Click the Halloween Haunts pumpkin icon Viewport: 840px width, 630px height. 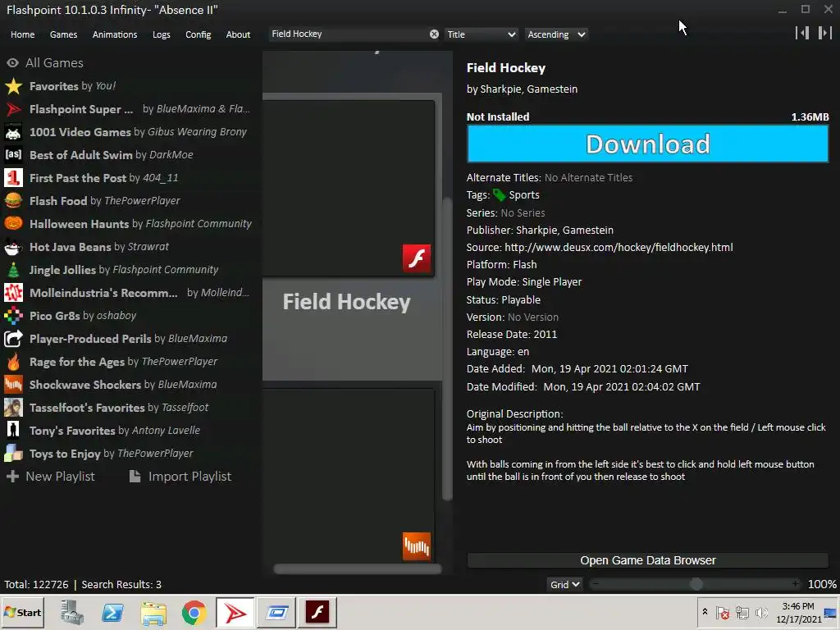coord(13,223)
